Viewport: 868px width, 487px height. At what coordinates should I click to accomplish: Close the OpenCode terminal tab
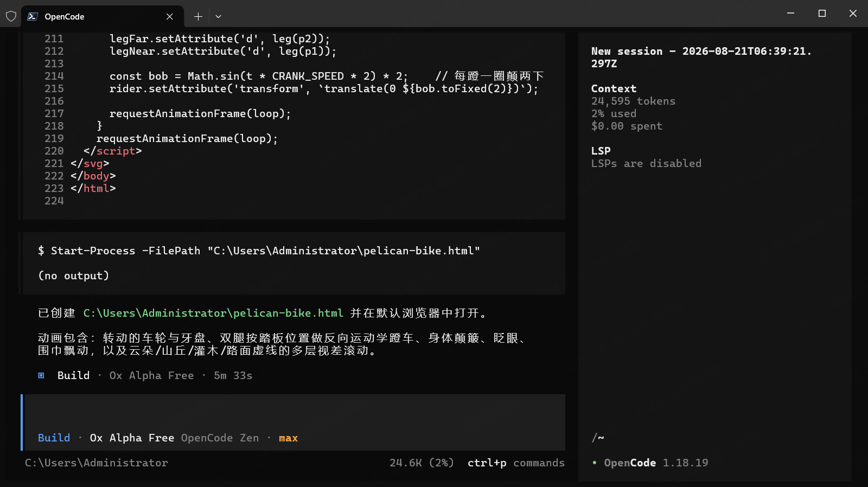(x=170, y=16)
